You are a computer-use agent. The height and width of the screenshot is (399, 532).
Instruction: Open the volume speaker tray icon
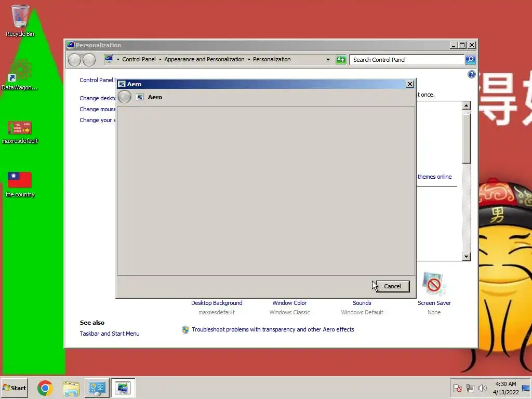coord(482,388)
